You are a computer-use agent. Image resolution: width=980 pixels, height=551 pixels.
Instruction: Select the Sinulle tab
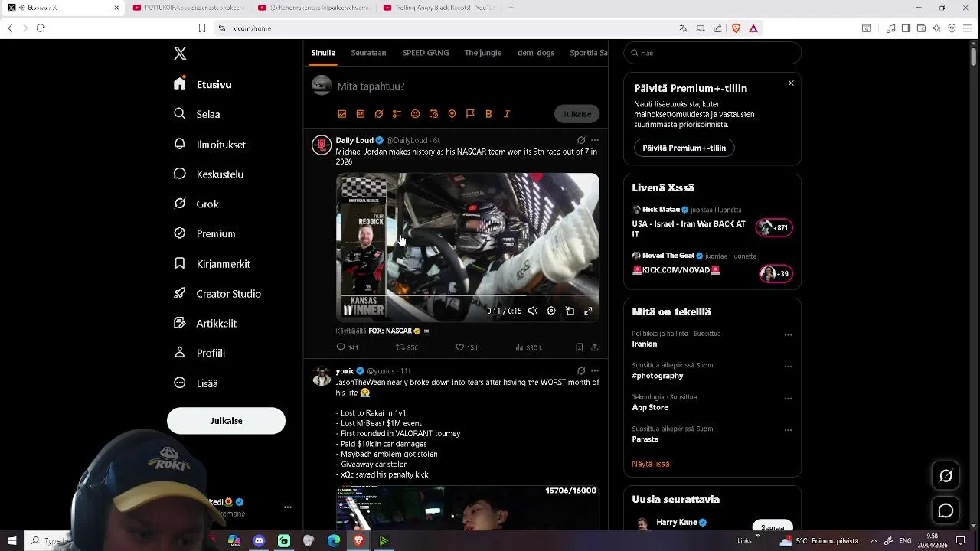coord(323,53)
